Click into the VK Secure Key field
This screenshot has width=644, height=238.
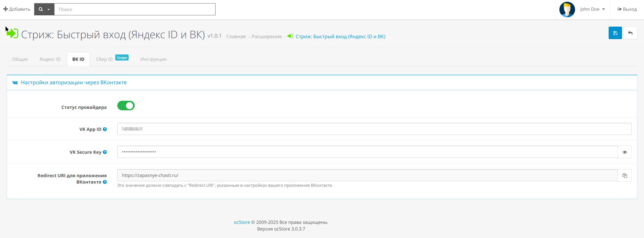coord(367,152)
